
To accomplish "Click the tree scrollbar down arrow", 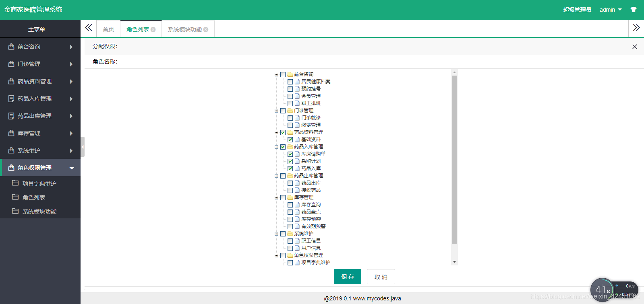I will [x=454, y=262].
